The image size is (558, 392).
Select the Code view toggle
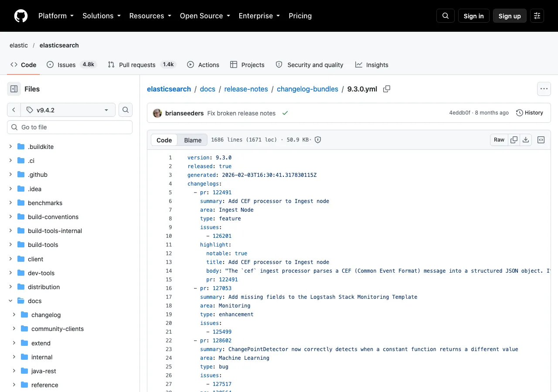(x=164, y=140)
